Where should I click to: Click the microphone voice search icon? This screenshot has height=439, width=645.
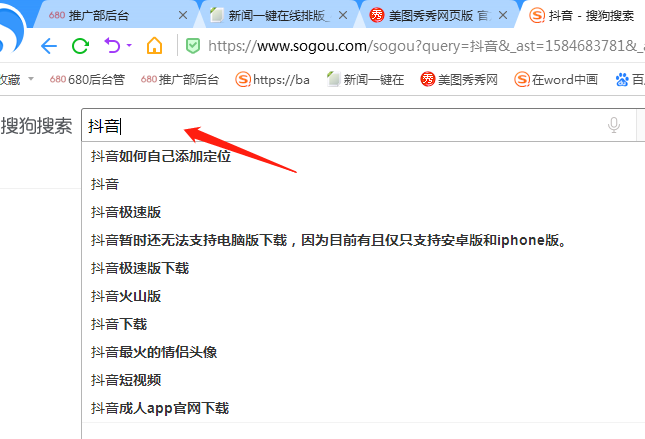click(614, 125)
